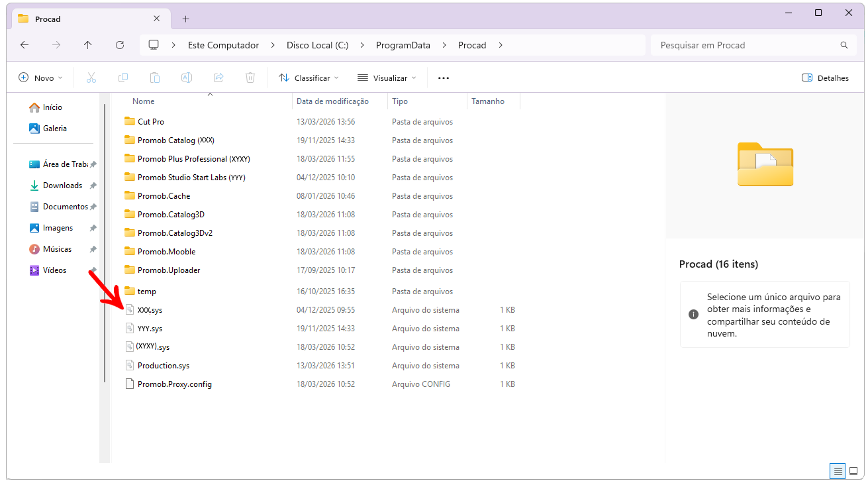The width and height of the screenshot is (868, 483).
Task: Expand the Classificar sort dropdown
Action: pos(309,78)
